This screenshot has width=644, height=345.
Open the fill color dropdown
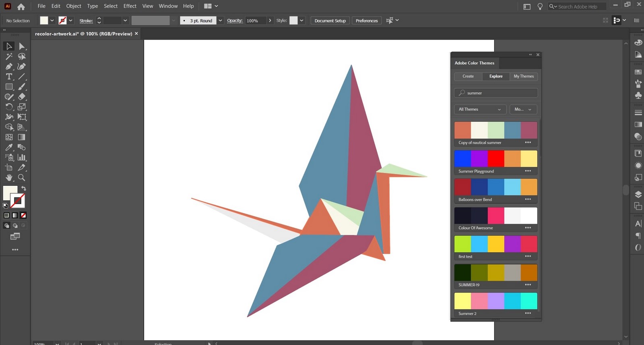tap(52, 21)
